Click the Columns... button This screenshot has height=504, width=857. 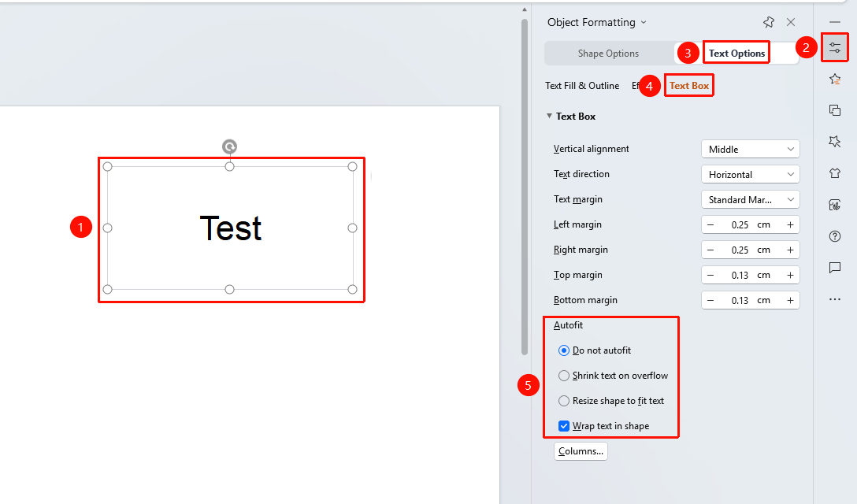581,451
